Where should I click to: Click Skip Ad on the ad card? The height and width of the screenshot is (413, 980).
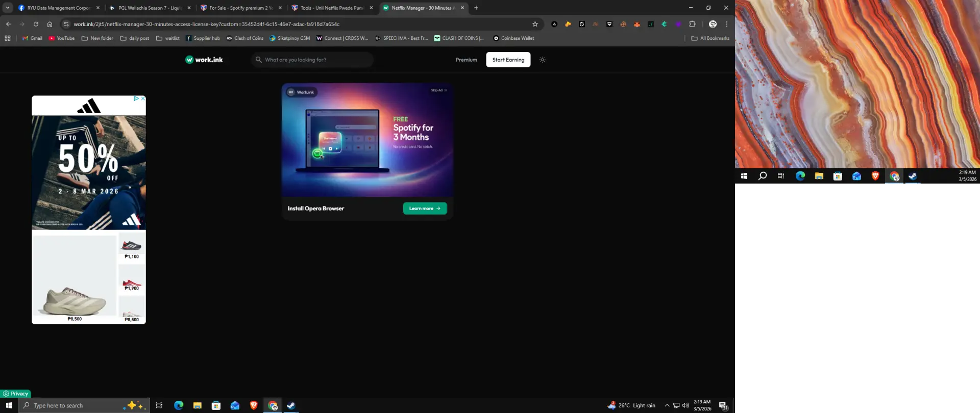[x=438, y=90]
